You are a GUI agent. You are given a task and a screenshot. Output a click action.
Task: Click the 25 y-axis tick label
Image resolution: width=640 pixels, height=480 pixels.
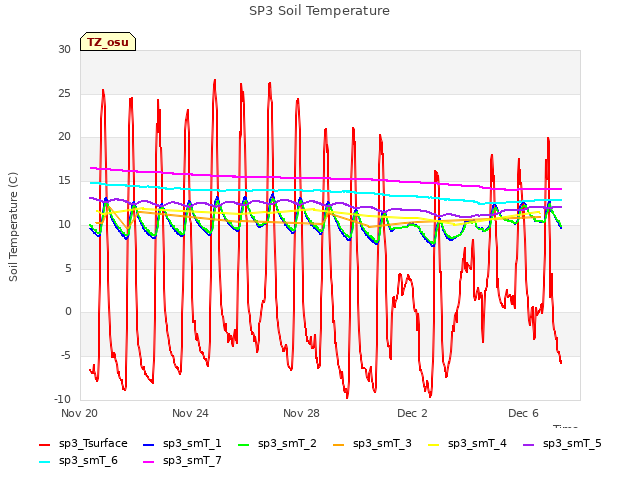[x=64, y=93]
